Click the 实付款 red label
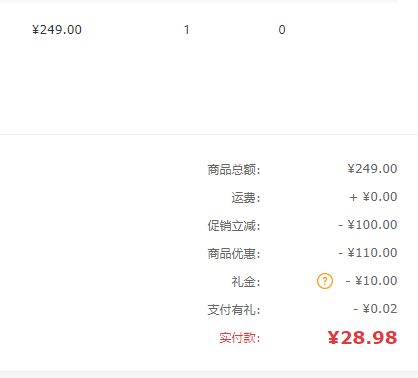 tap(239, 338)
